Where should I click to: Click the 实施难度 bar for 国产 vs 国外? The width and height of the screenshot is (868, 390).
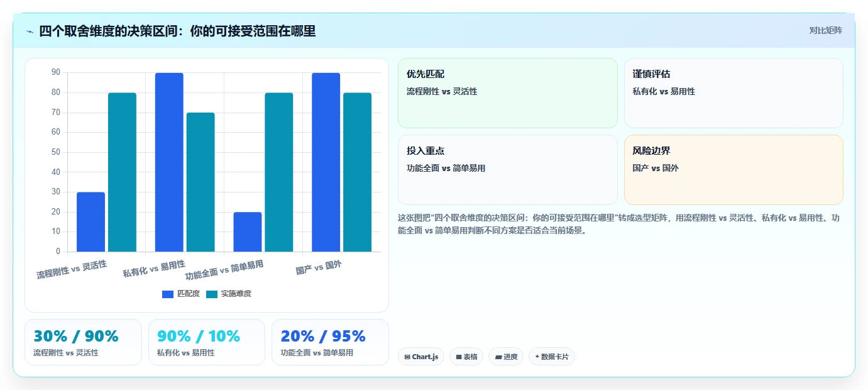357,172
